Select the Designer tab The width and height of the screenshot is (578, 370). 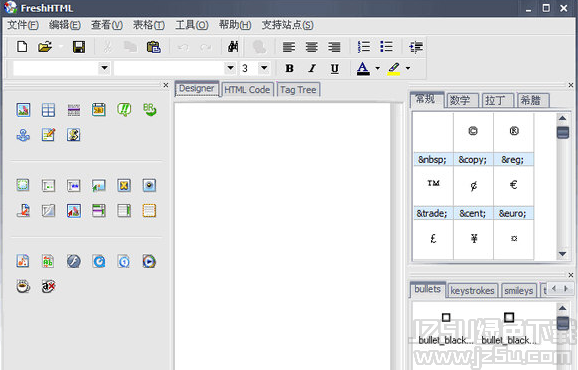[197, 88]
